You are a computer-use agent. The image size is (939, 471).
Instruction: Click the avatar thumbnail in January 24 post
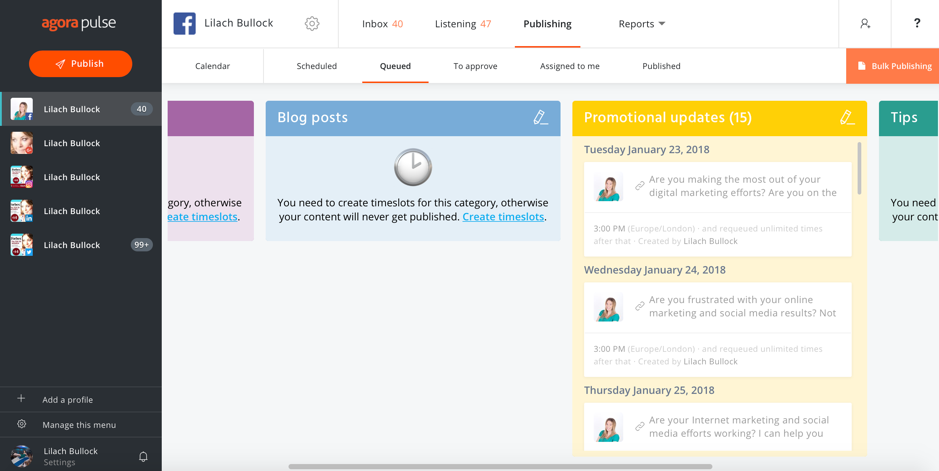[608, 307]
